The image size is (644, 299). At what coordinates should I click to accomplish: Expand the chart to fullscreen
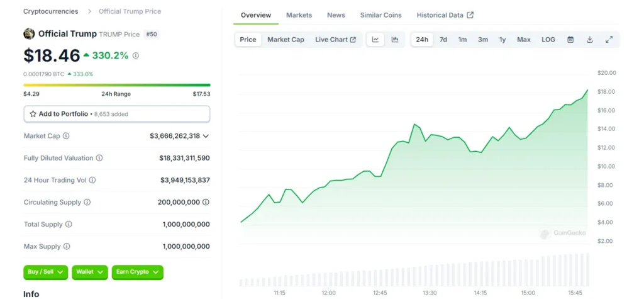[x=609, y=40]
